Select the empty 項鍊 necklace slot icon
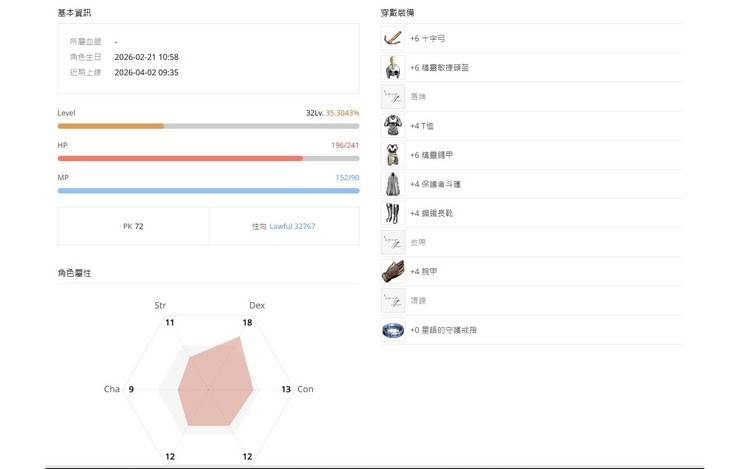This screenshot has width=750, height=469. [393, 300]
